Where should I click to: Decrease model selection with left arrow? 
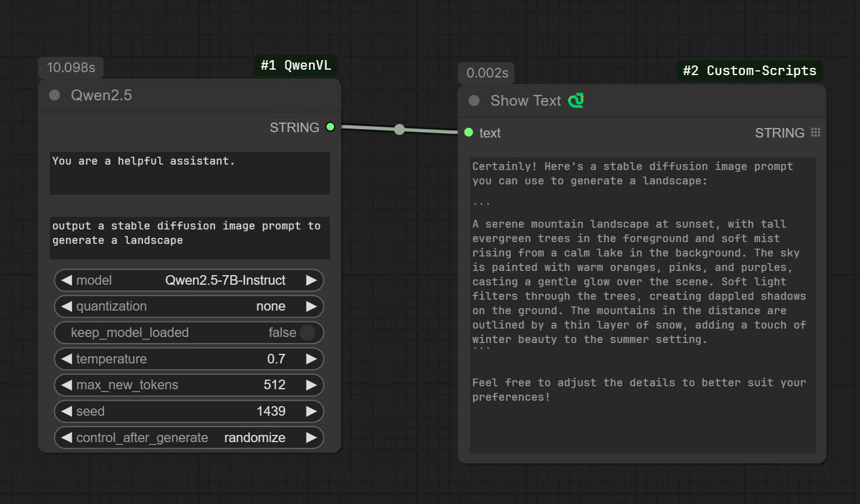pos(67,281)
